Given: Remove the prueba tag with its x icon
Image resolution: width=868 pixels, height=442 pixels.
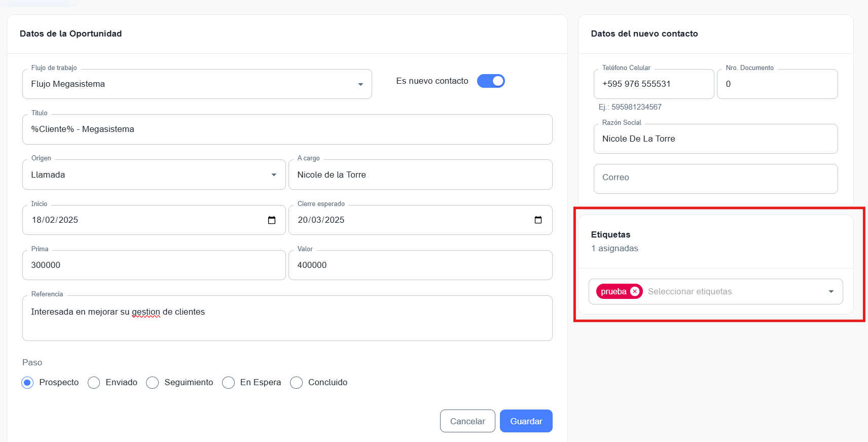Looking at the screenshot, I should pos(634,292).
